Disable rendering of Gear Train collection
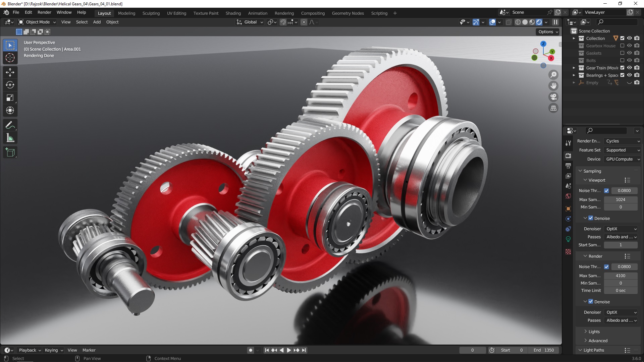The width and height of the screenshot is (644, 362). 637,68
